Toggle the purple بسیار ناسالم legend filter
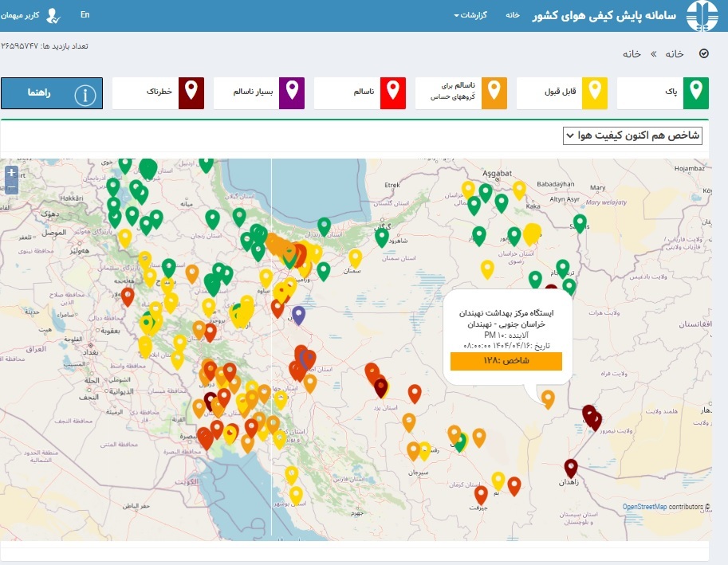 (259, 93)
